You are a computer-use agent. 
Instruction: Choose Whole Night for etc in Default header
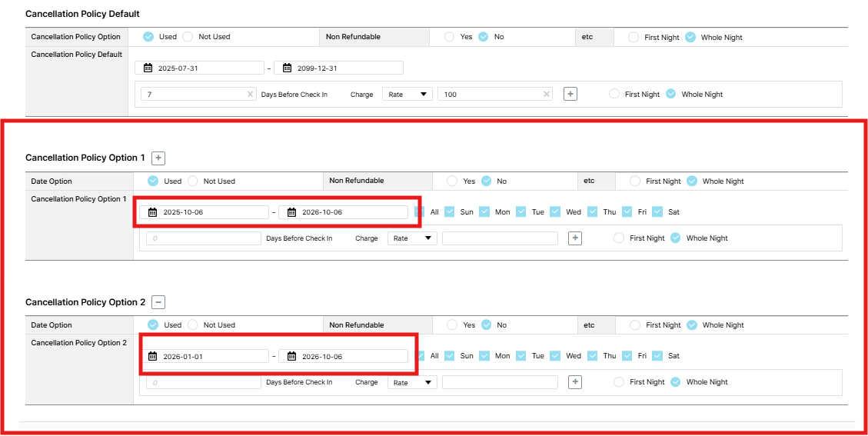click(x=690, y=37)
